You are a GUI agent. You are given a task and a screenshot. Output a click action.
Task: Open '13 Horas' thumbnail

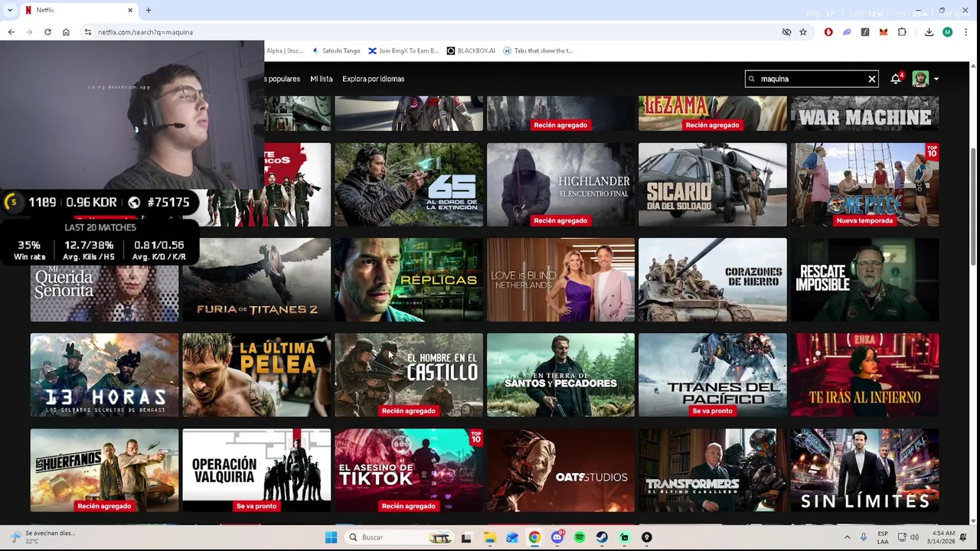(104, 375)
